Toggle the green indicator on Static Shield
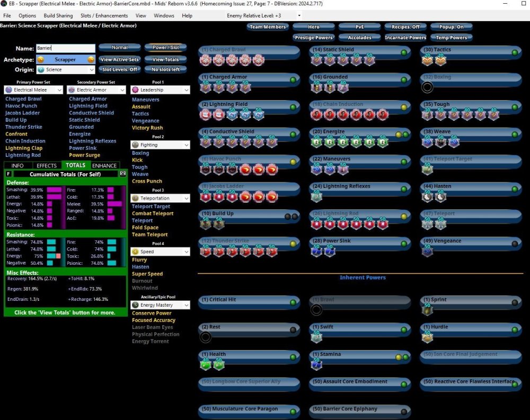 click(x=404, y=52)
